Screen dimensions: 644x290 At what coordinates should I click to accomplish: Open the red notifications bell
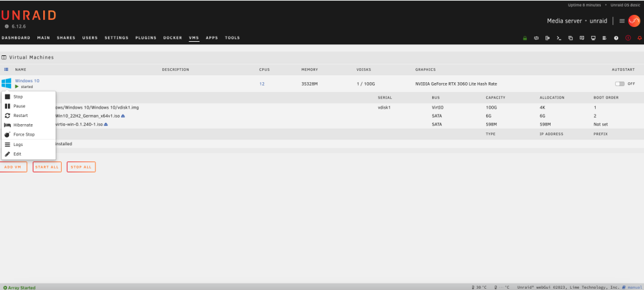tap(639, 38)
